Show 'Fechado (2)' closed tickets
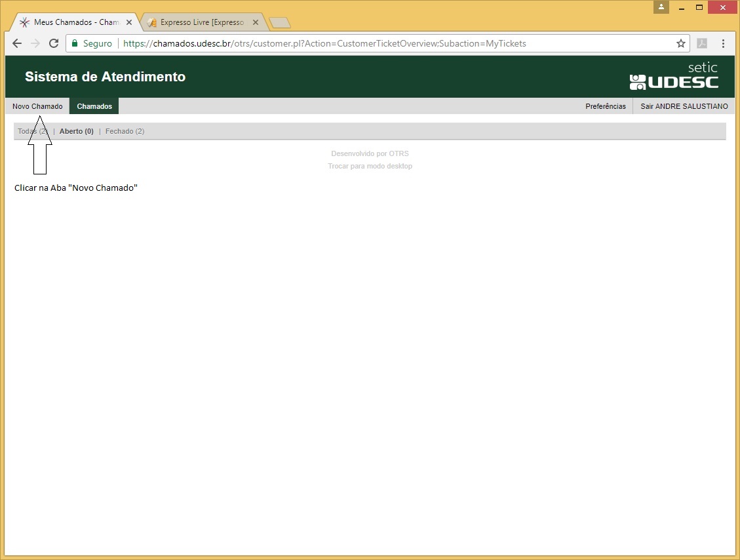 click(125, 131)
